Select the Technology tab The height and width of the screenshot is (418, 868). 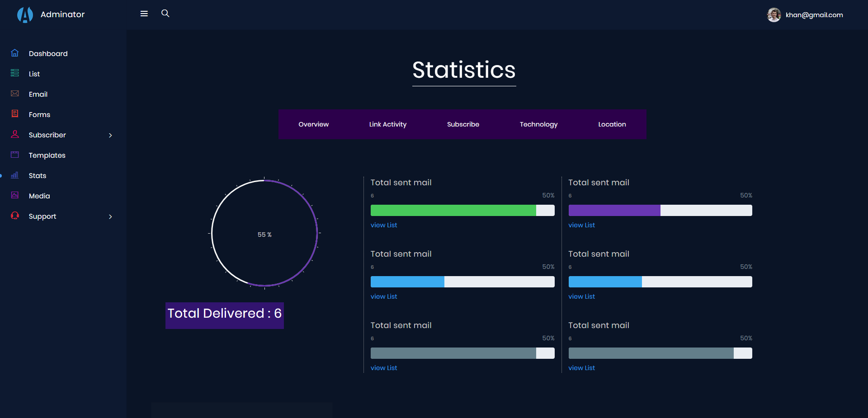point(538,124)
